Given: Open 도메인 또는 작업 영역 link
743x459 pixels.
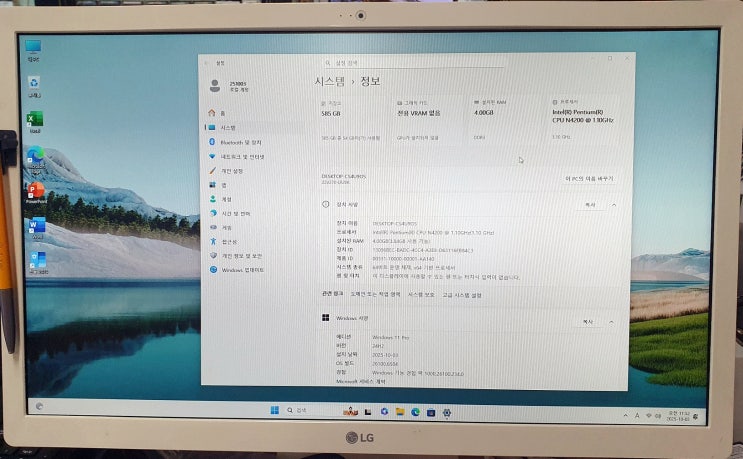Looking at the screenshot, I should [375, 294].
